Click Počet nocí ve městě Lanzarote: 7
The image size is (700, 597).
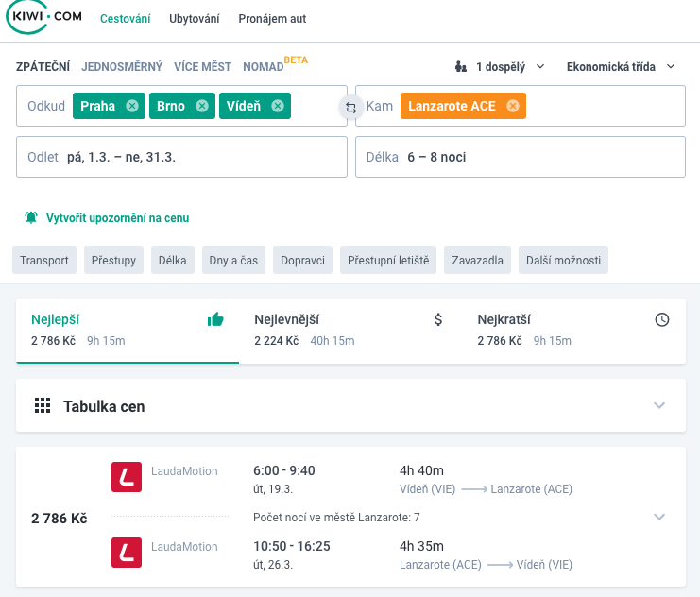[x=336, y=517]
